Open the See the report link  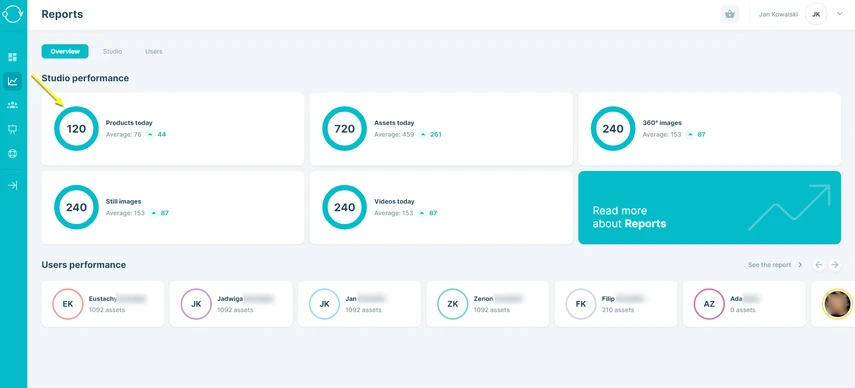[775, 265]
